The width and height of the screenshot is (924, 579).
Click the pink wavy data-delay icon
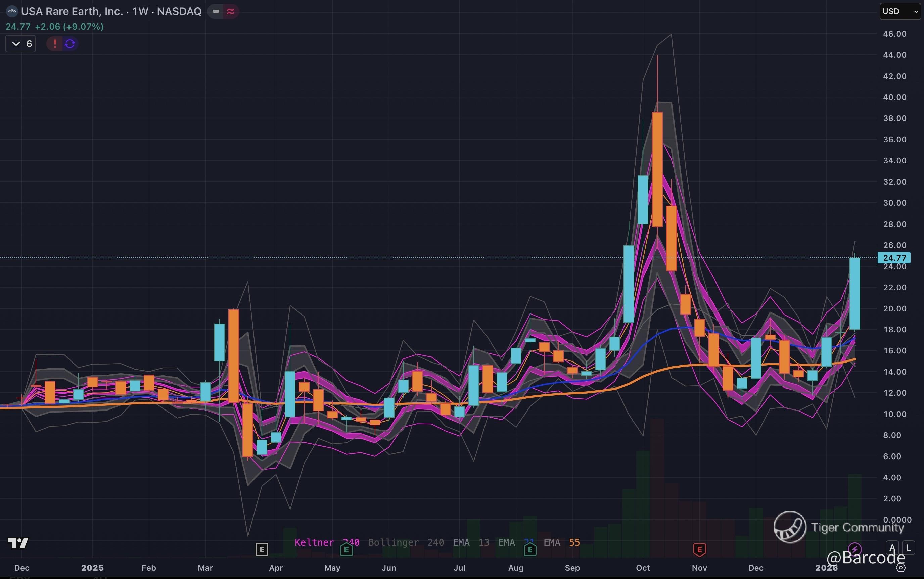point(231,11)
